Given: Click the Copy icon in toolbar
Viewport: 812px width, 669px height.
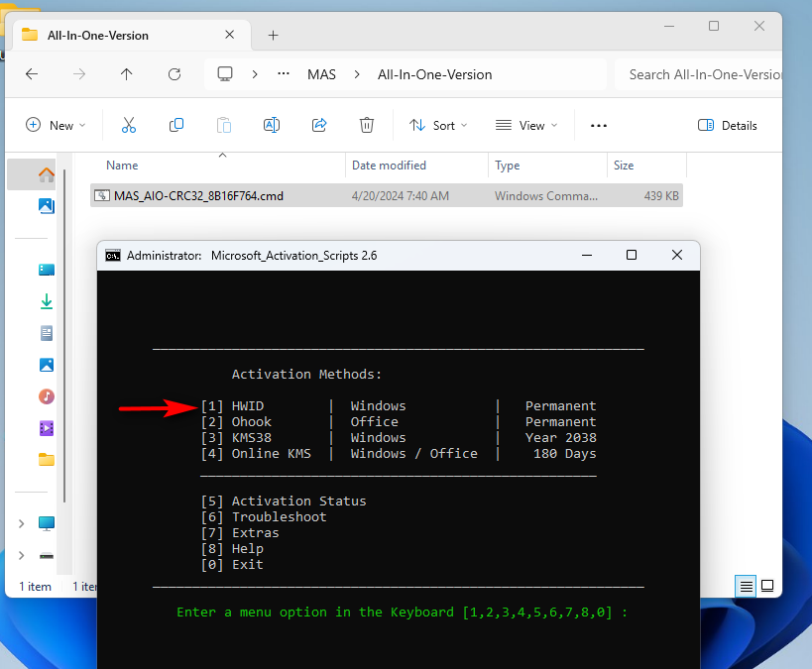Looking at the screenshot, I should tap(176, 125).
